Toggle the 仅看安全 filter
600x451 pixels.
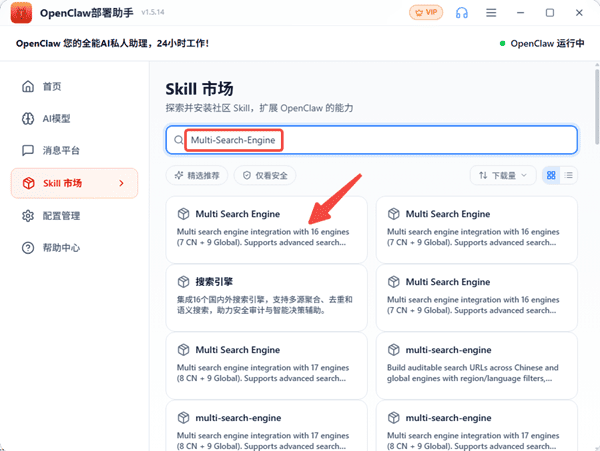coord(265,176)
